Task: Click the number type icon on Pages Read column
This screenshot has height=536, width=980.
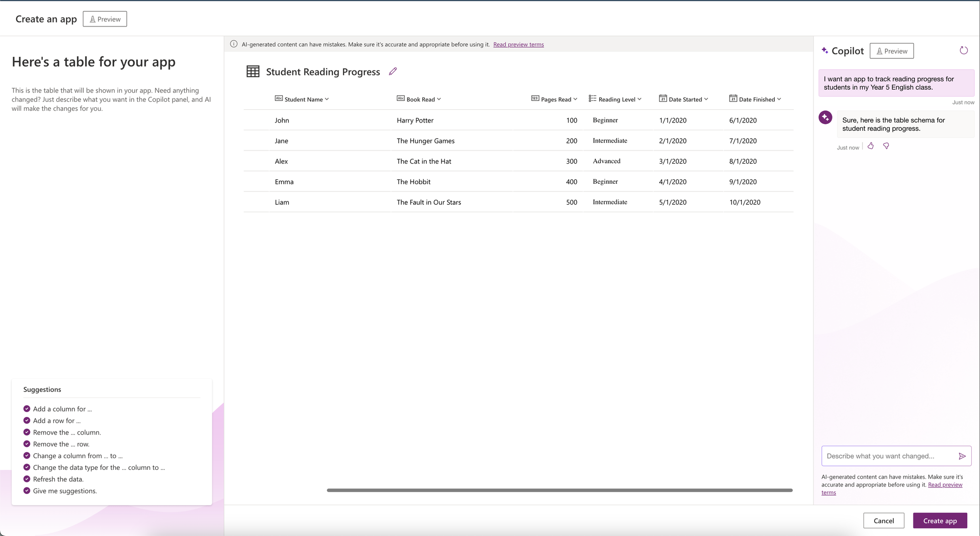Action: 535,98
